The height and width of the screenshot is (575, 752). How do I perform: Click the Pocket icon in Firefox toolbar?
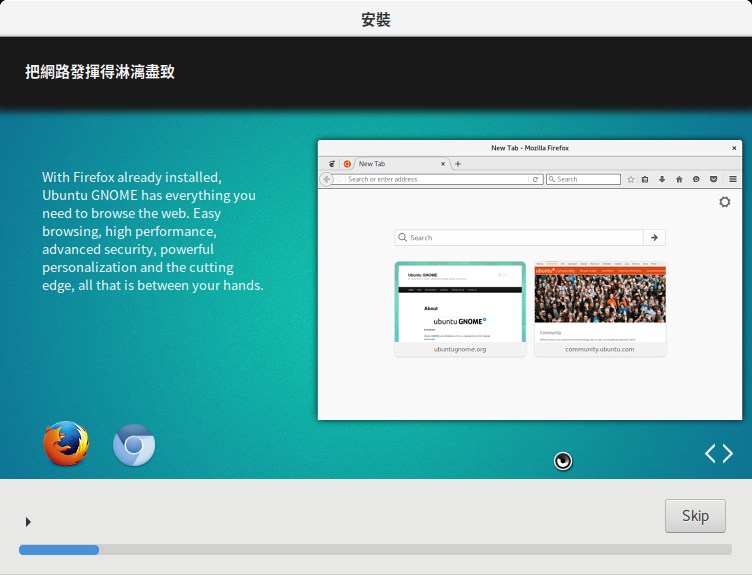713,179
